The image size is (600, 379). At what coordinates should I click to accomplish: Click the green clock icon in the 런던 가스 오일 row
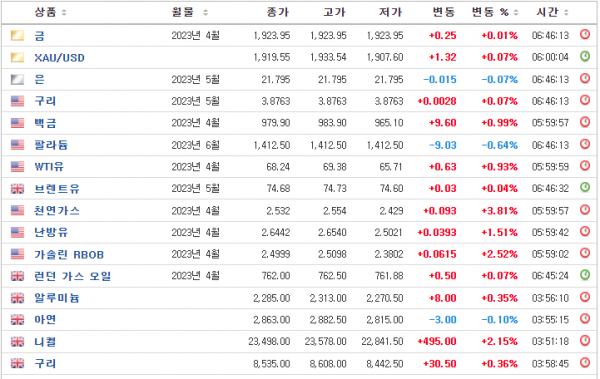(x=585, y=274)
